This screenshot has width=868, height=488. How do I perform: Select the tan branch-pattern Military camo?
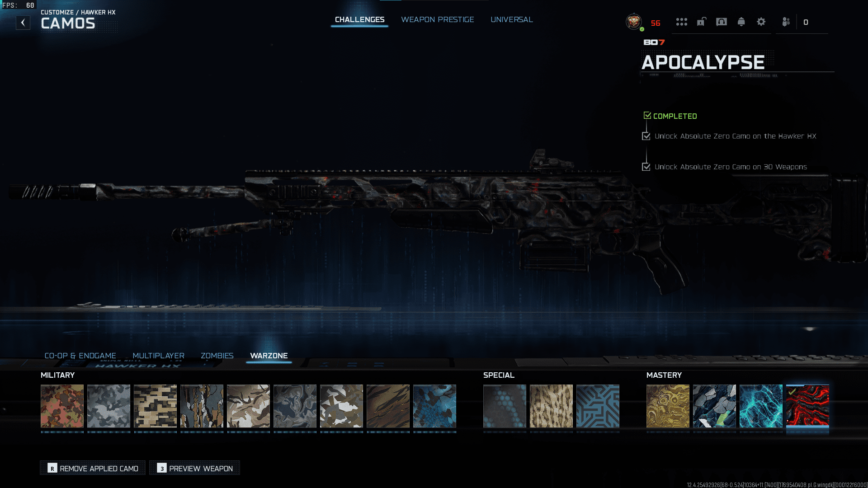(249, 406)
